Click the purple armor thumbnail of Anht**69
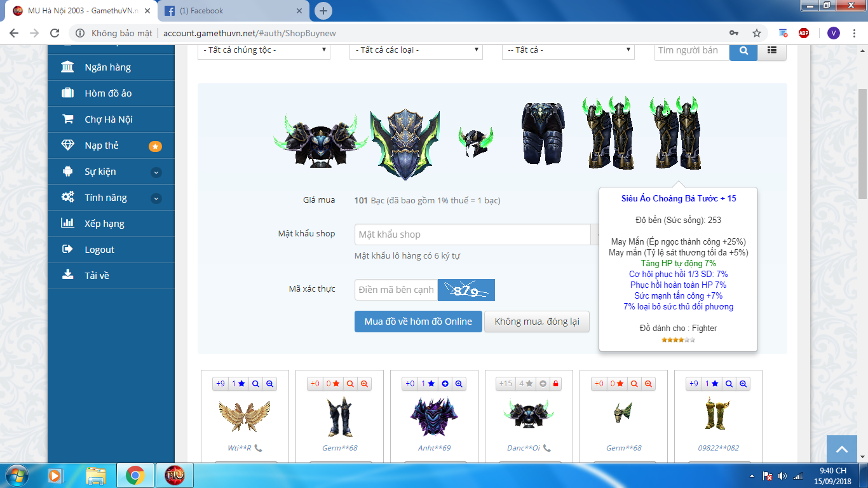The image size is (868, 488). 434,417
